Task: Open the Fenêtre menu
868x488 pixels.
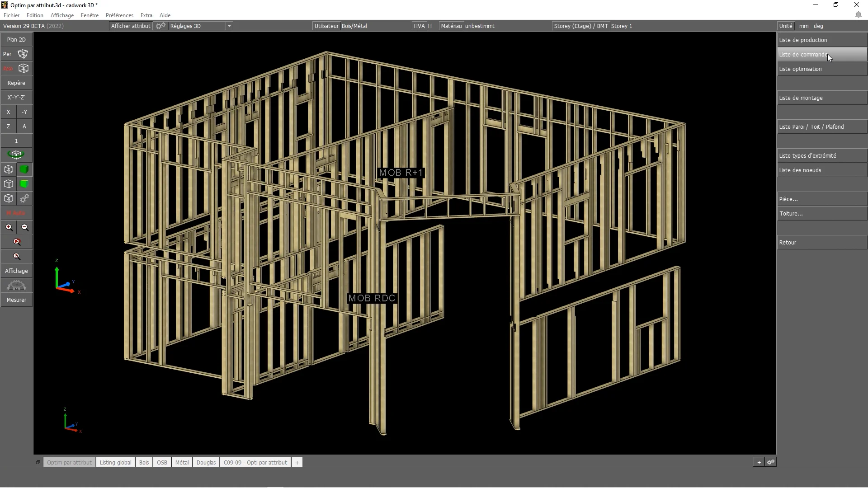Action: (x=90, y=15)
